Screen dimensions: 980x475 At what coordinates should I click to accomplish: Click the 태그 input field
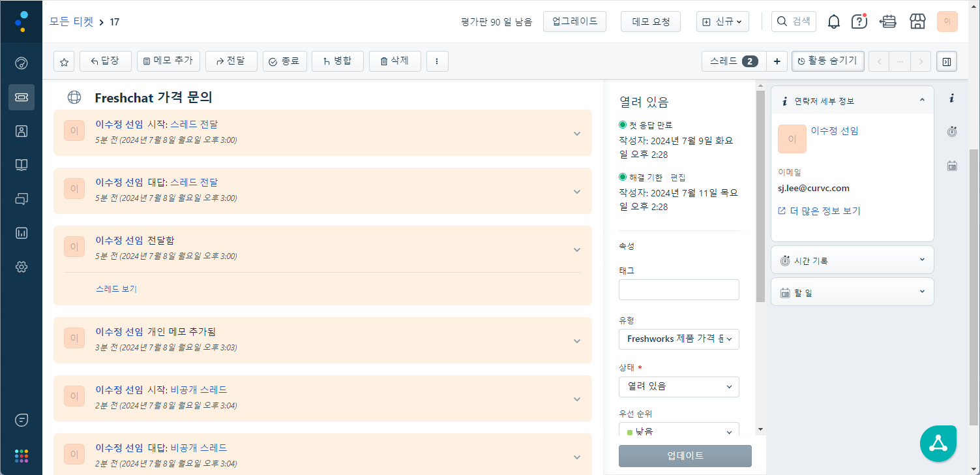click(679, 290)
